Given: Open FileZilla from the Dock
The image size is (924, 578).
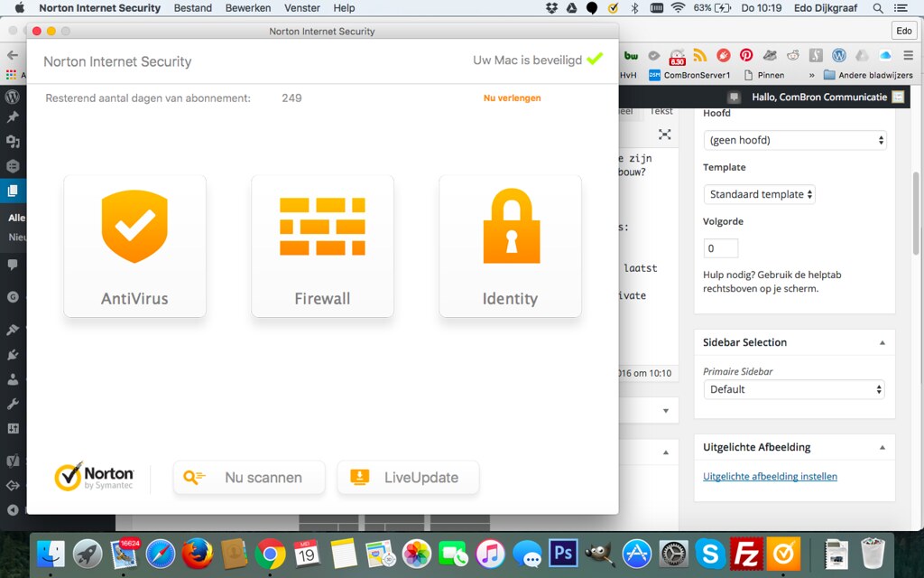Looking at the screenshot, I should 746,553.
